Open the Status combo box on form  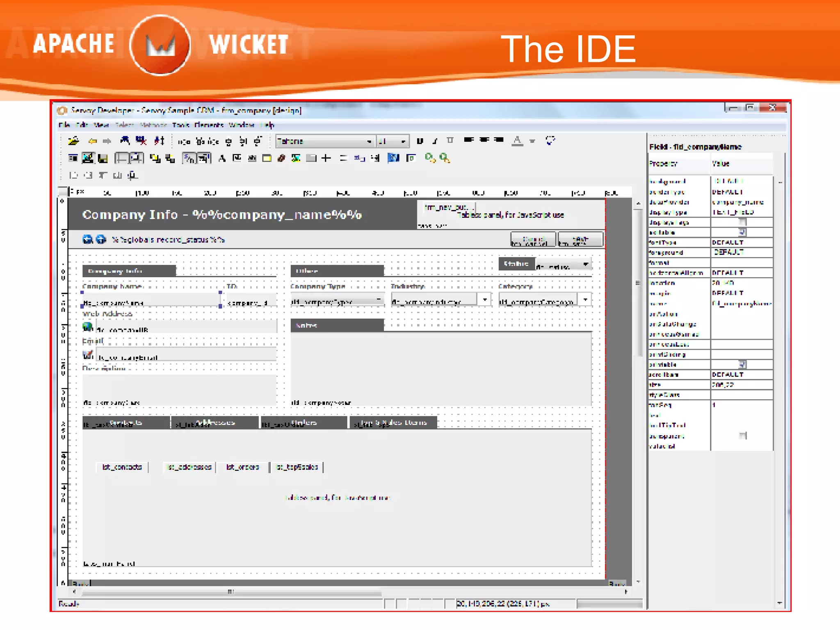[564, 265]
